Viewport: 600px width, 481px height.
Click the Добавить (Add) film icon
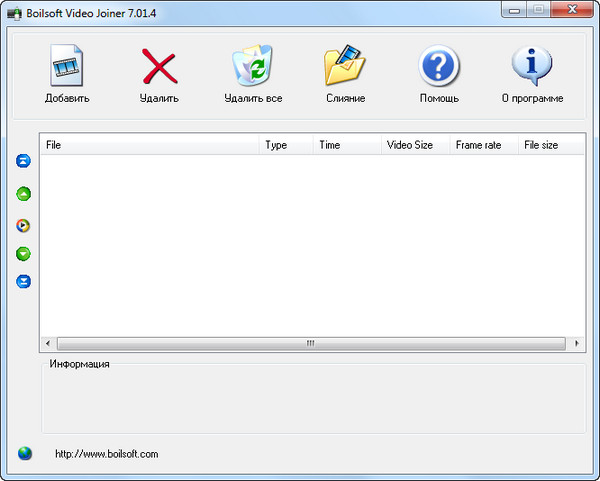(x=66, y=67)
